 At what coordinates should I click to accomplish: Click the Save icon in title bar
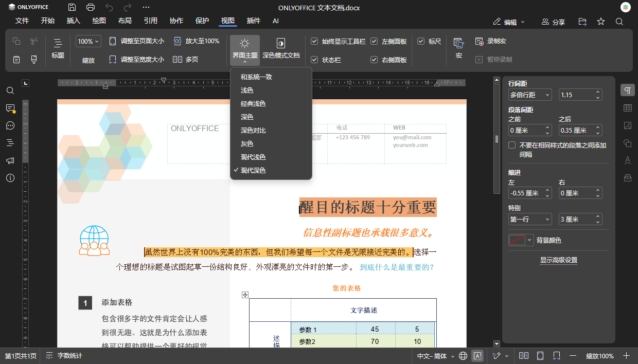72,7
